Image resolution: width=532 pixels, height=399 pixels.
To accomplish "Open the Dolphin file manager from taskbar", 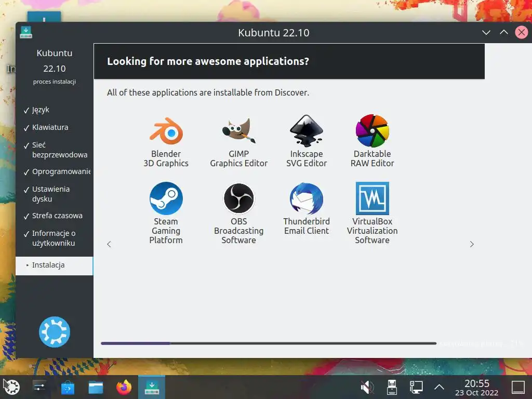I will click(96, 387).
